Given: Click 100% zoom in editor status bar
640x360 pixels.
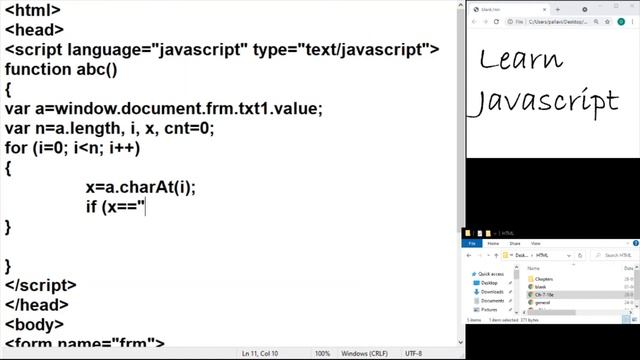Looking at the screenshot, I should tap(322, 353).
